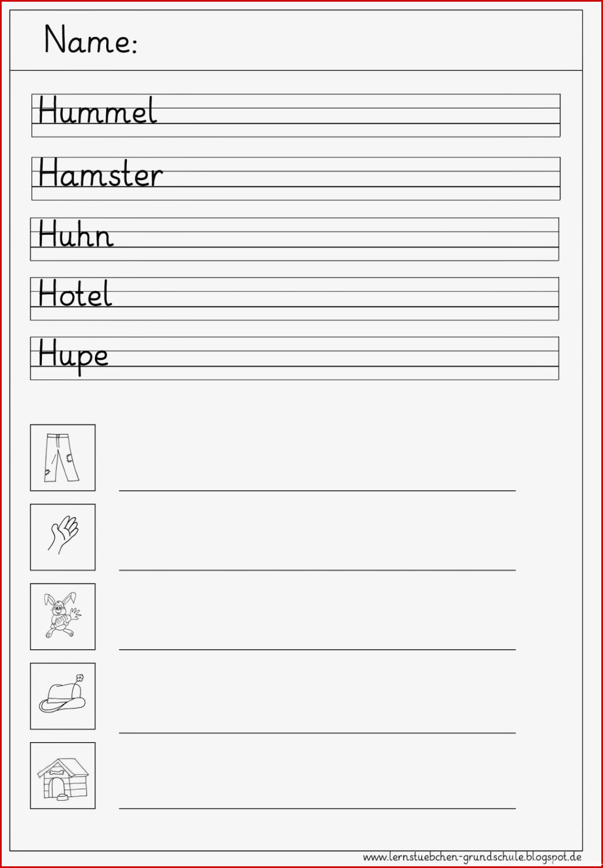Click the dog house picture
603x868 pixels.
pyautogui.click(x=63, y=775)
